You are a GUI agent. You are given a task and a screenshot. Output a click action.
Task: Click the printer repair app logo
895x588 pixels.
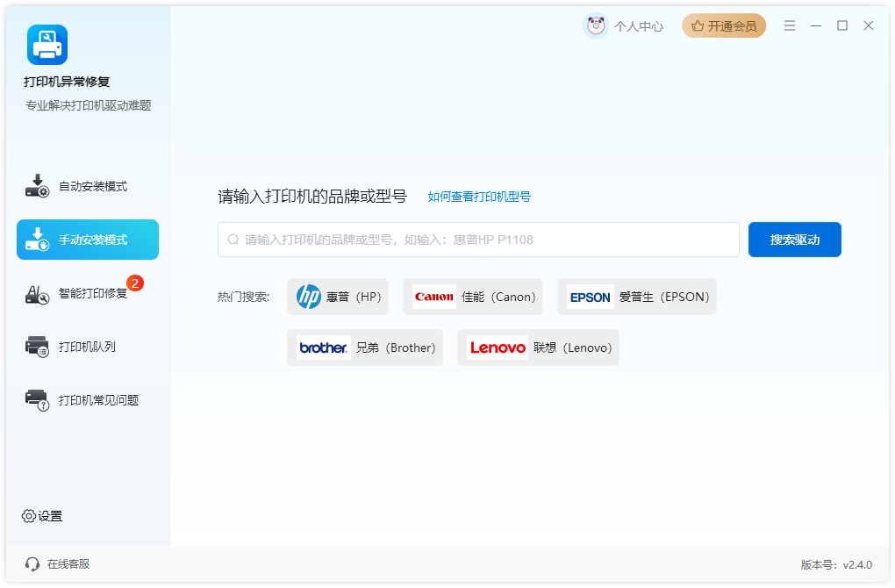47,45
